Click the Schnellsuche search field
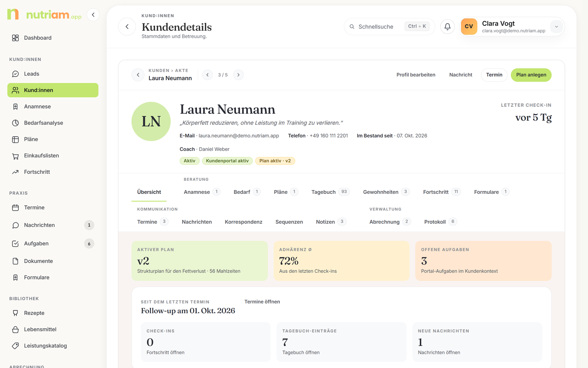This screenshot has width=588, height=368. click(389, 27)
